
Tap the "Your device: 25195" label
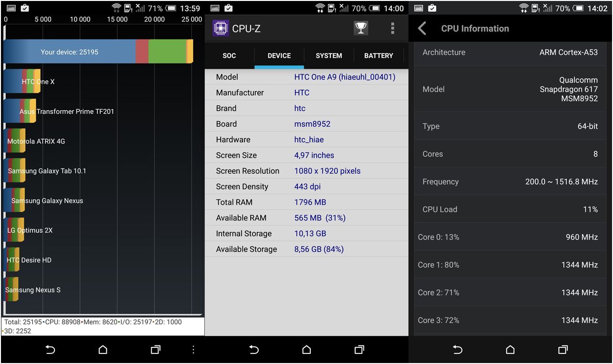69,52
